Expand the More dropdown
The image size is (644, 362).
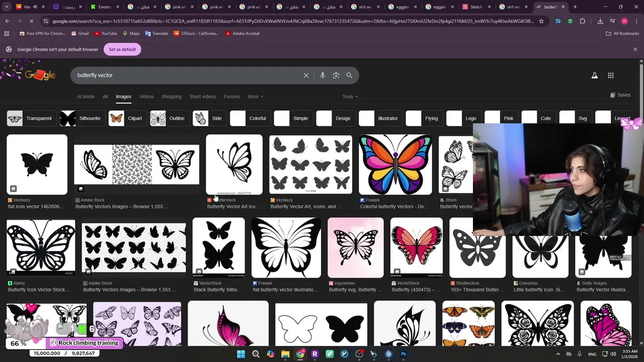pos(255,97)
